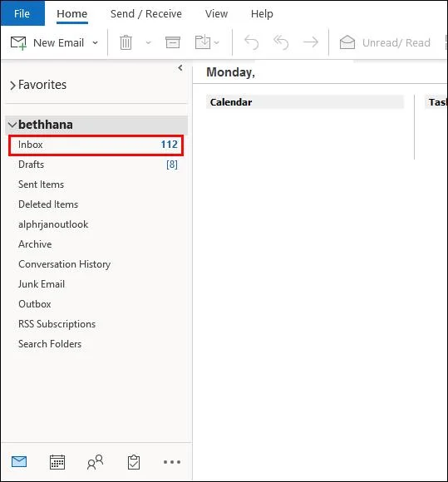Image resolution: width=448 pixels, height=482 pixels.
Task: Click the Reply arrow icon
Action: 251,42
